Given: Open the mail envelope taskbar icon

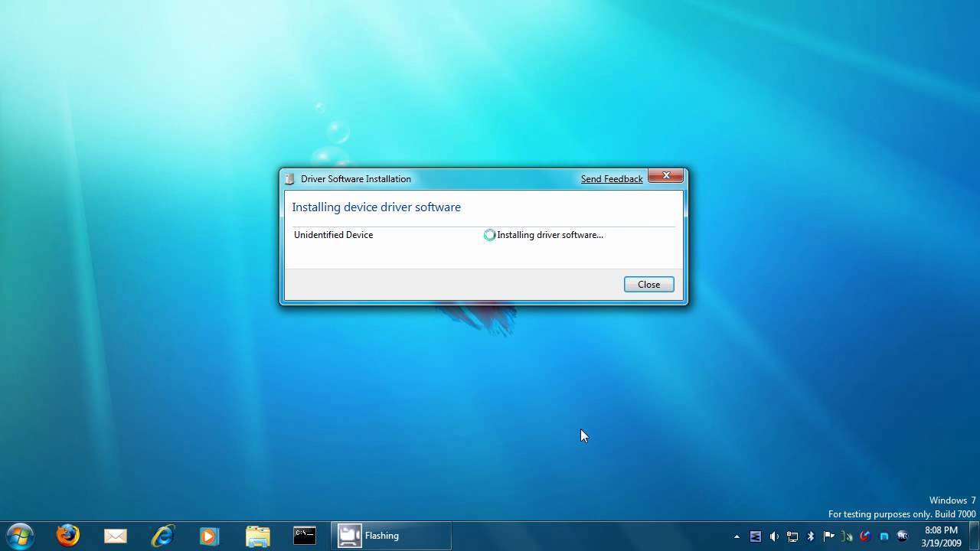Looking at the screenshot, I should coord(116,536).
